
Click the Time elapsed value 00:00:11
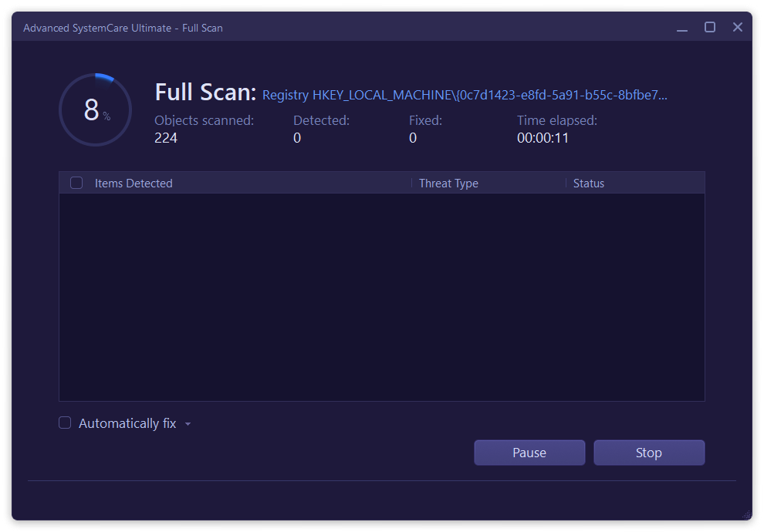[543, 137]
